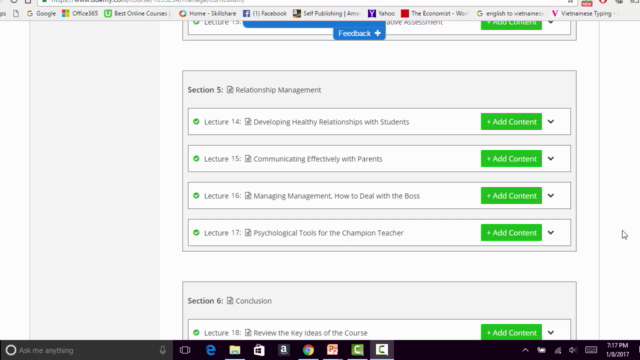This screenshot has width=640, height=360.
Task: Click document icon beside Relationship Management
Action: click(230, 89)
